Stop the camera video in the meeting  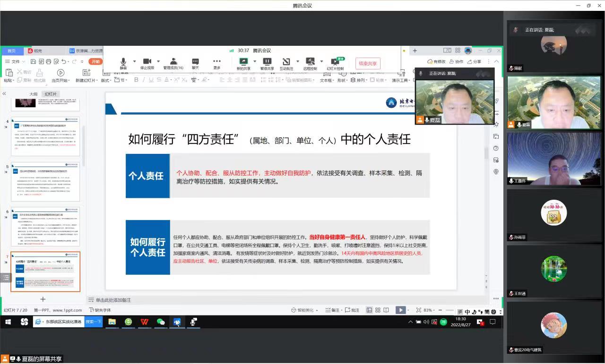[147, 61]
